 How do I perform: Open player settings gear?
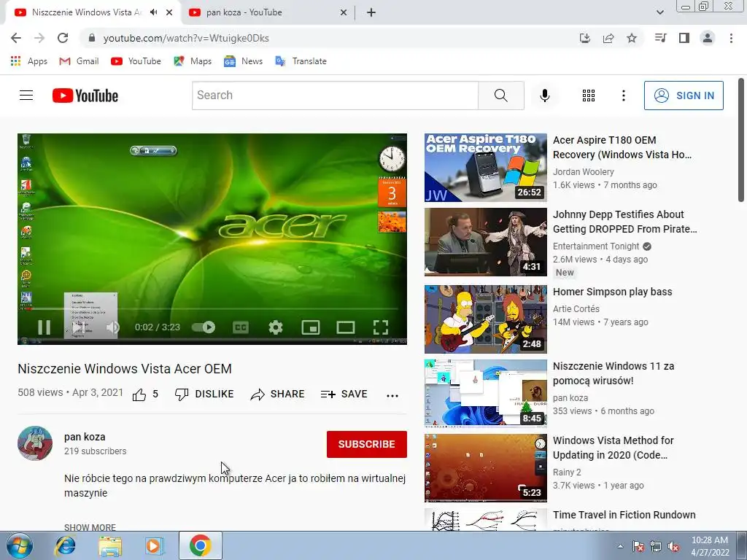pyautogui.click(x=275, y=327)
